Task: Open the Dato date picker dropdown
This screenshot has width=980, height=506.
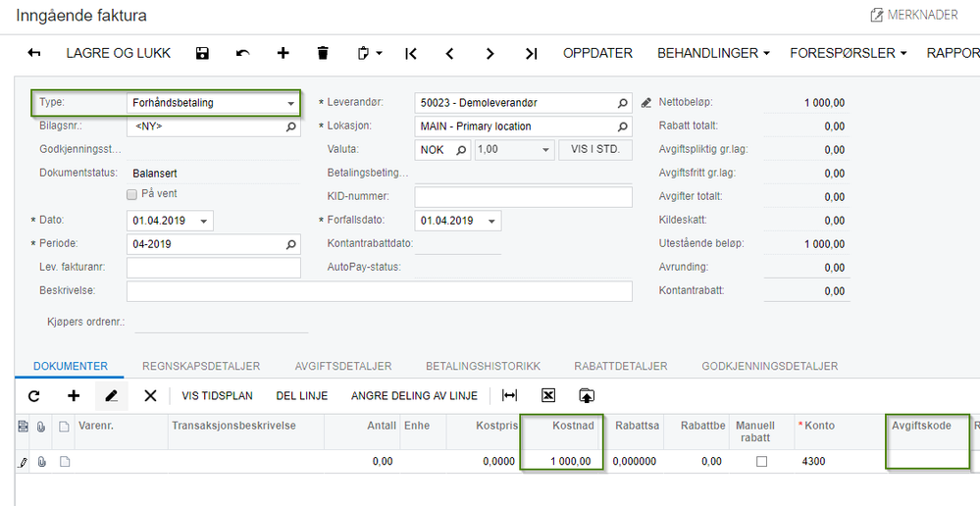Action: (x=204, y=222)
